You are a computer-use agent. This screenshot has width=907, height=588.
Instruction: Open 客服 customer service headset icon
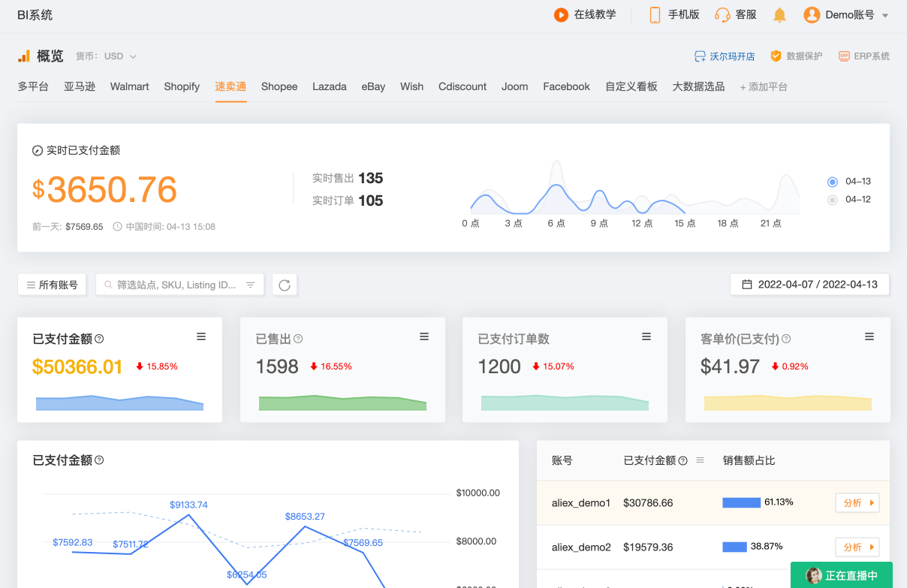(x=722, y=15)
